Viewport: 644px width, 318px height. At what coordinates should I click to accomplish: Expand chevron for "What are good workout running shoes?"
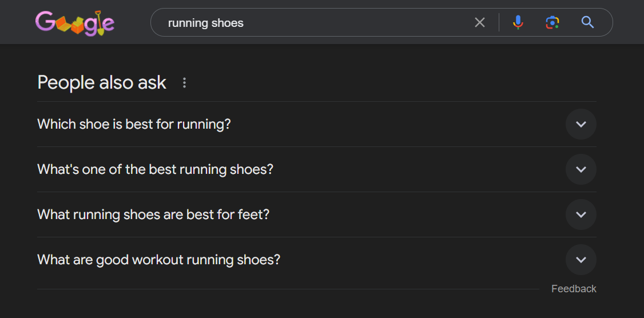point(581,260)
